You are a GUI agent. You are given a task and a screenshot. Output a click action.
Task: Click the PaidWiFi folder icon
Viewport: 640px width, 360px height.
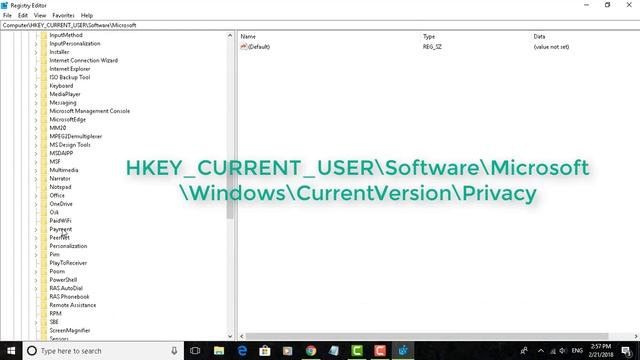[x=44, y=220]
